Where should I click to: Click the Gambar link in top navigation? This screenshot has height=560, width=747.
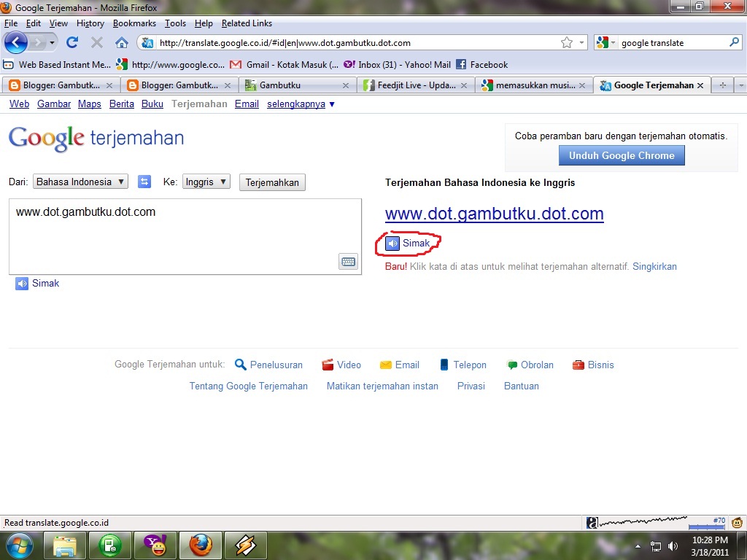[x=54, y=104]
